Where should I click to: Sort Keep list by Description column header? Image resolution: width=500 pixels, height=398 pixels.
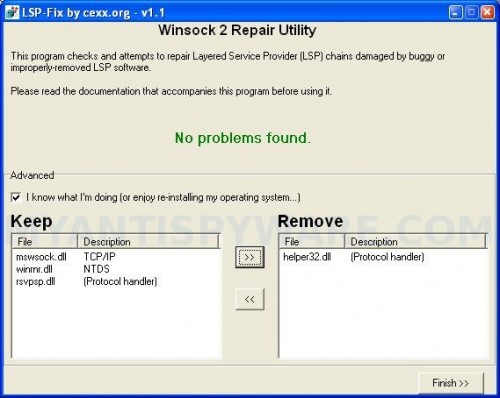click(x=148, y=242)
